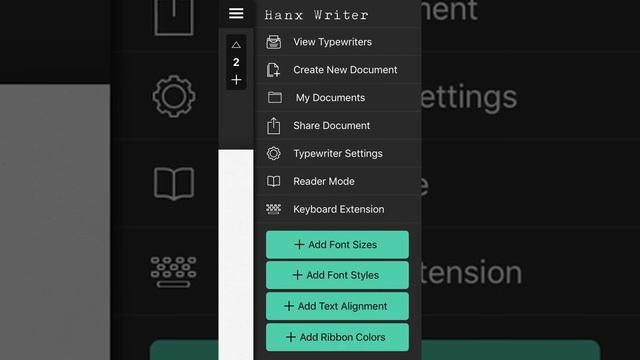Add a page with the plus icon
This screenshot has width=640, height=360.
coord(236,80)
